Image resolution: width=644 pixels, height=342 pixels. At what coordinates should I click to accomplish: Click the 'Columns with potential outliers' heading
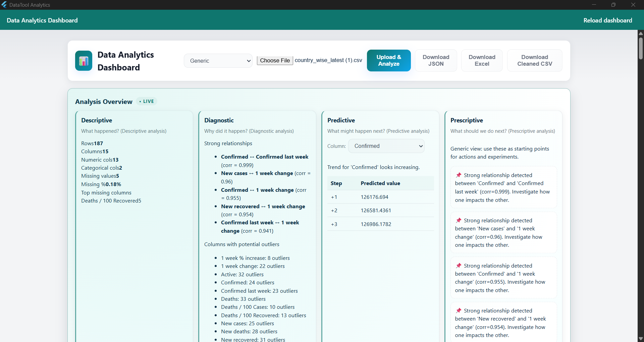(241, 244)
